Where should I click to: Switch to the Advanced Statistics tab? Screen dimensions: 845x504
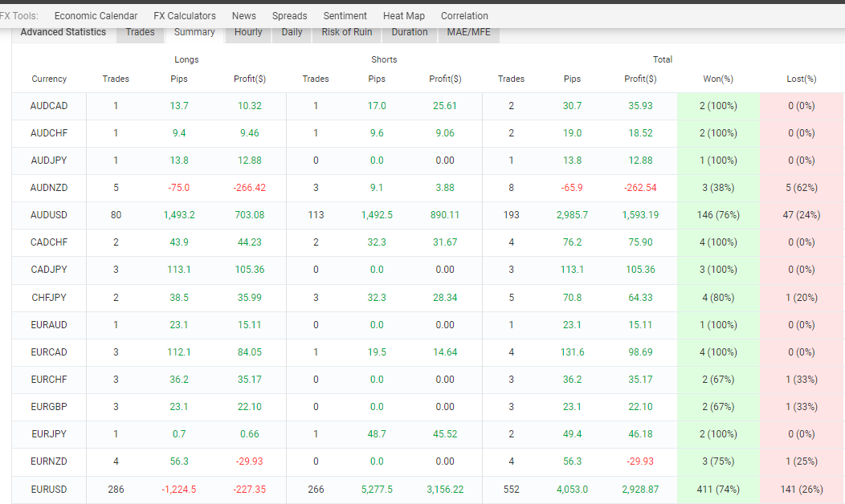[x=63, y=32]
